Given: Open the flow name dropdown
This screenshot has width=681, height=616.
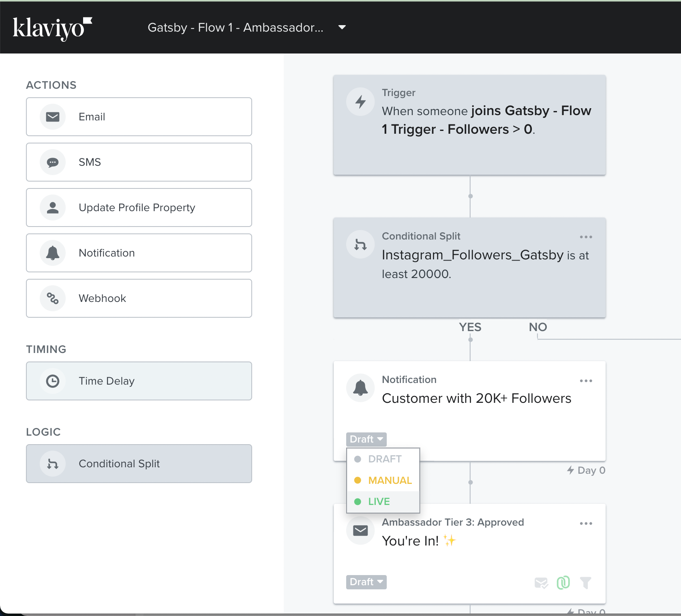Looking at the screenshot, I should [342, 28].
